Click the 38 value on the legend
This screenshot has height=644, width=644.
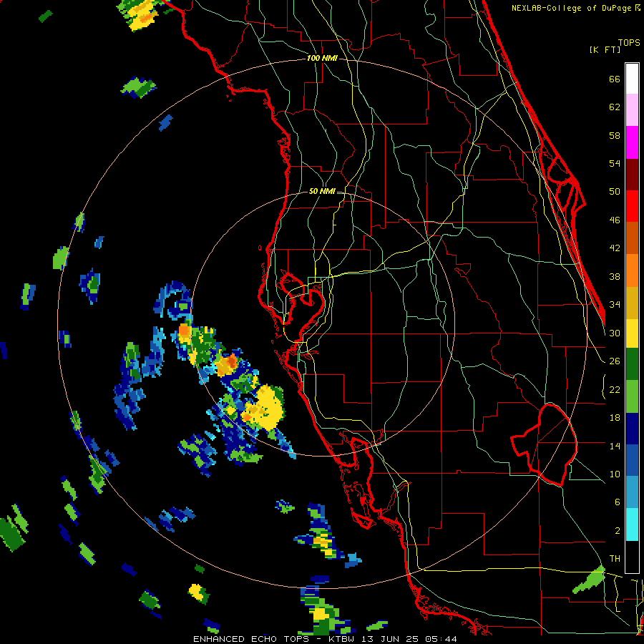coord(615,276)
